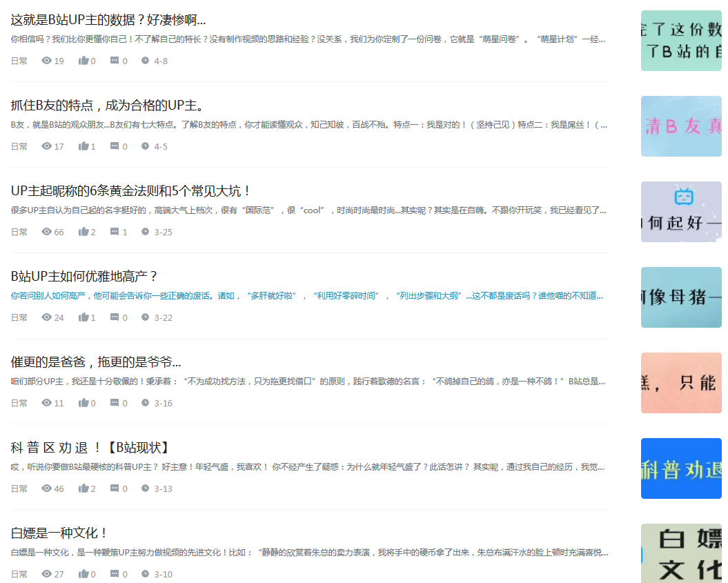Viewport: 728px width, 583px height.
Task: Click thumbnail of UP主起昵称 article
Action: tap(681, 212)
